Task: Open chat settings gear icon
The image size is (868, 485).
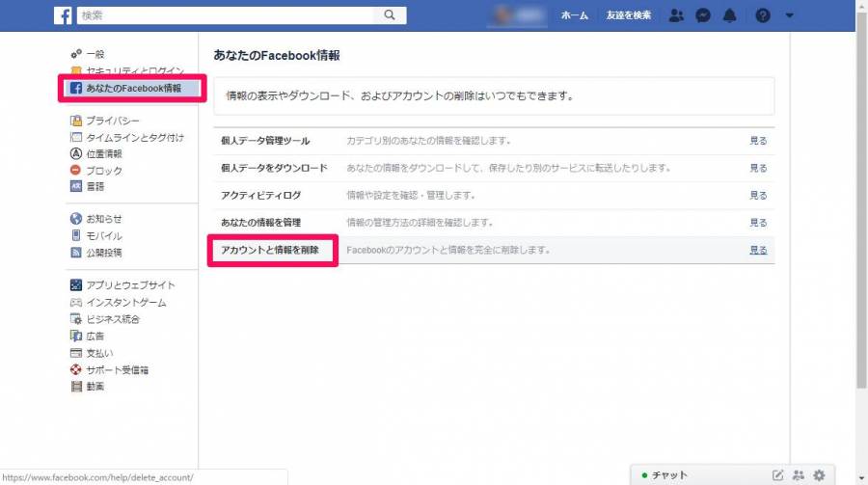Action: tap(819, 475)
